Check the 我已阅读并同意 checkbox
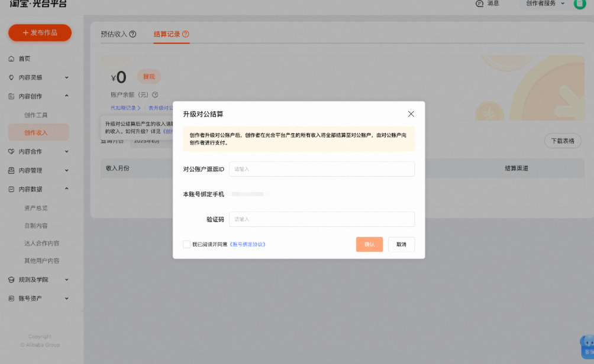Screen dimensions: 594x364 tap(186, 245)
